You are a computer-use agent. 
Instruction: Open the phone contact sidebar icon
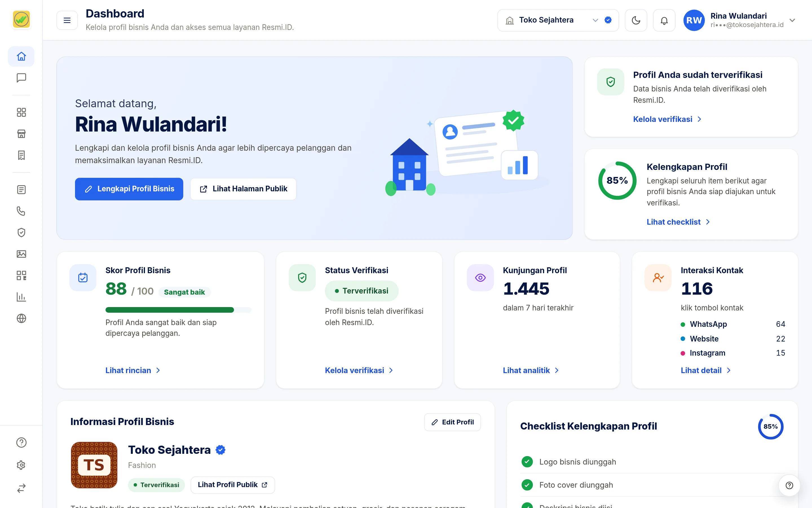(x=21, y=211)
